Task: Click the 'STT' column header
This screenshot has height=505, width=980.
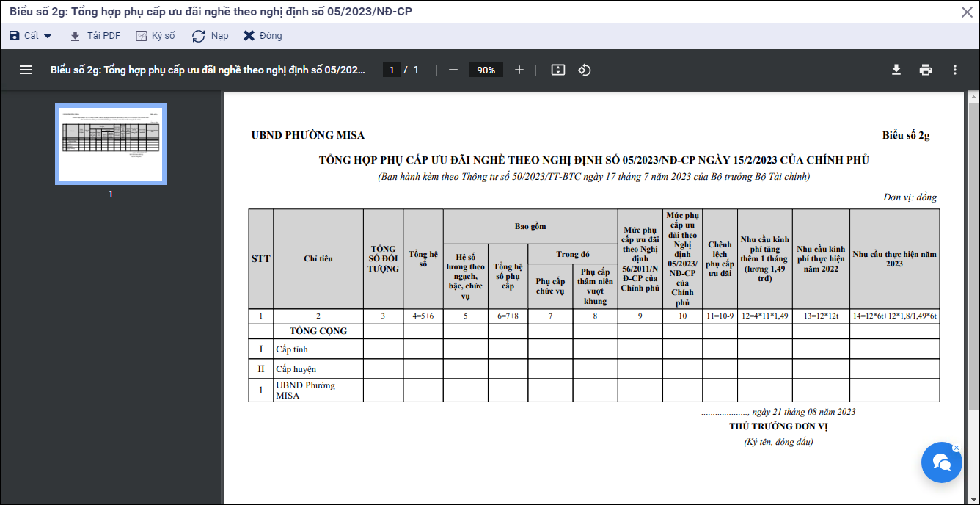Action: pyautogui.click(x=261, y=258)
